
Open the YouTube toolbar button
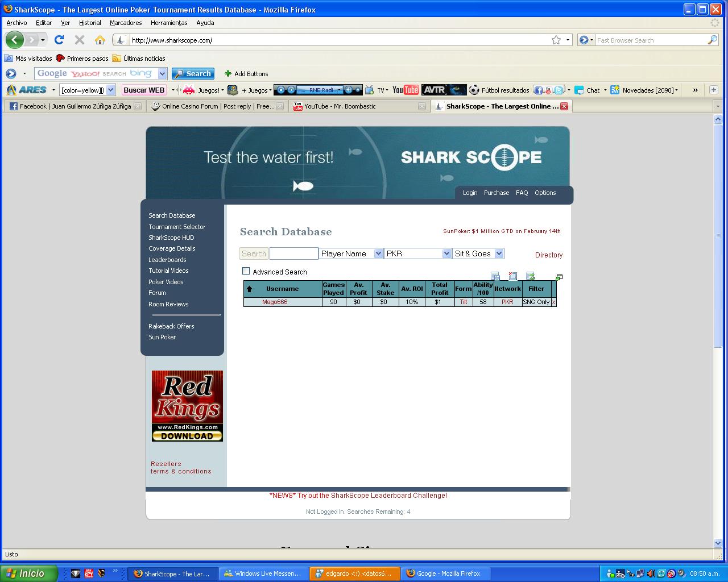(x=406, y=90)
